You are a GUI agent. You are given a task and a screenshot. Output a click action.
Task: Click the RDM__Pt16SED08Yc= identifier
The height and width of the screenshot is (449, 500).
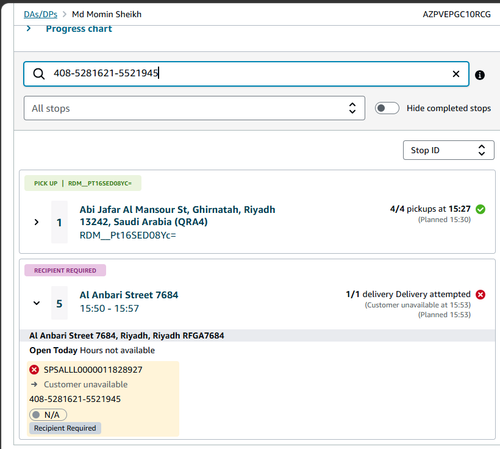point(128,235)
